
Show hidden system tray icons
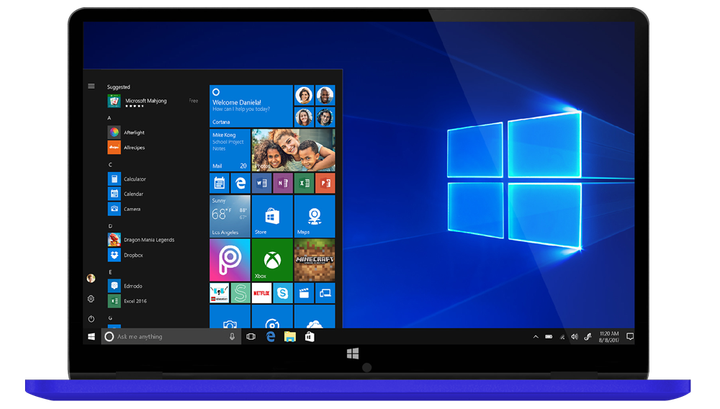535,336
